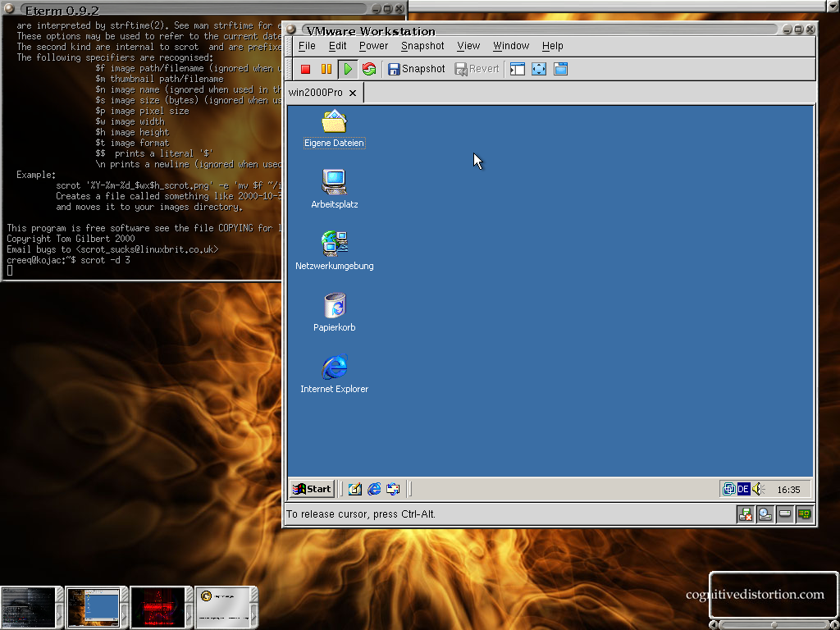Select the Eigene Dateien desktop folder
The height and width of the screenshot is (630, 840).
point(335,129)
